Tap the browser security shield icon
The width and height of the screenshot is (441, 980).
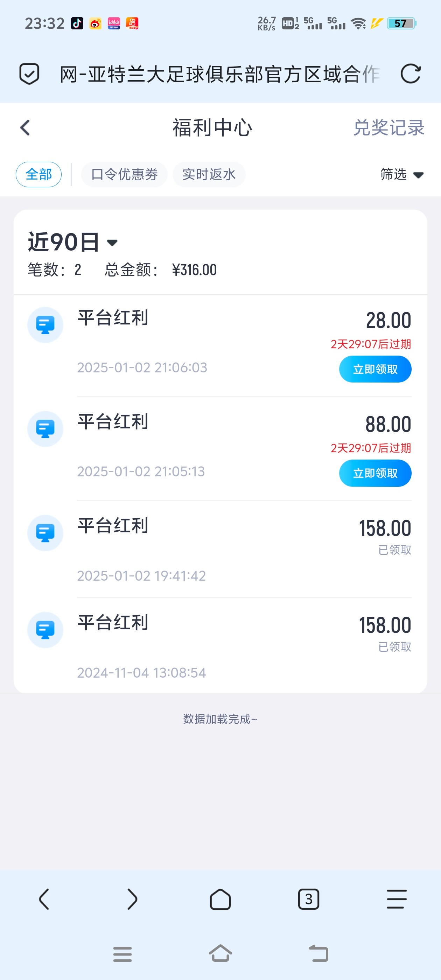click(29, 73)
